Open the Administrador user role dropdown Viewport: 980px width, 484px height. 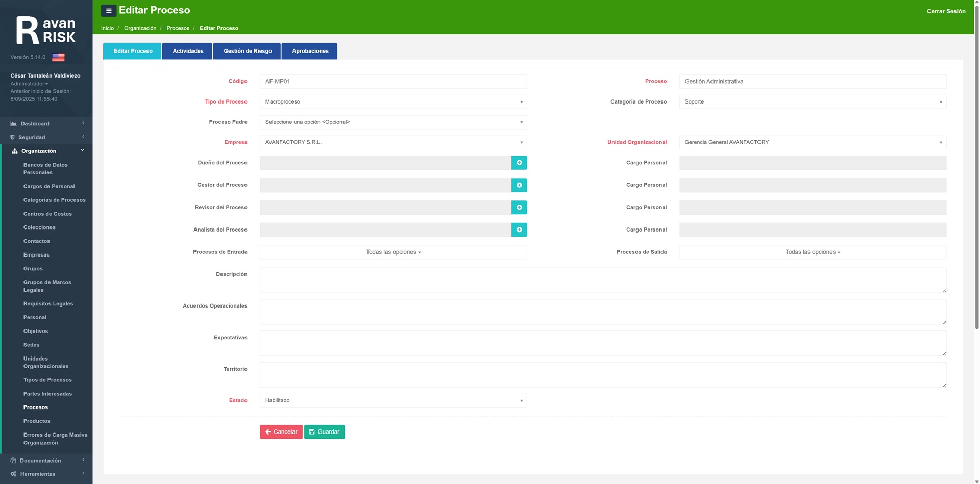tap(29, 84)
